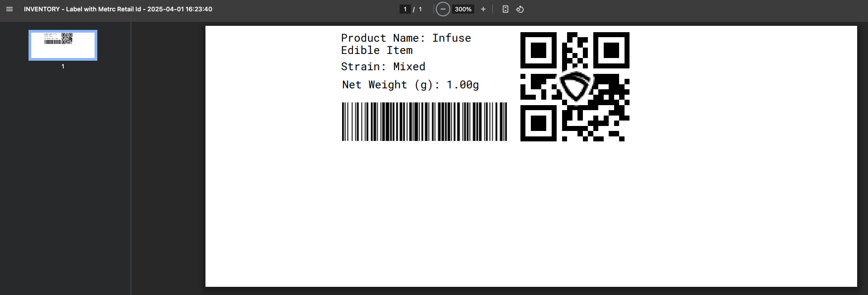Screen dimensions: 868x295
Task: Edit the 300% zoom level field
Action: [463, 9]
